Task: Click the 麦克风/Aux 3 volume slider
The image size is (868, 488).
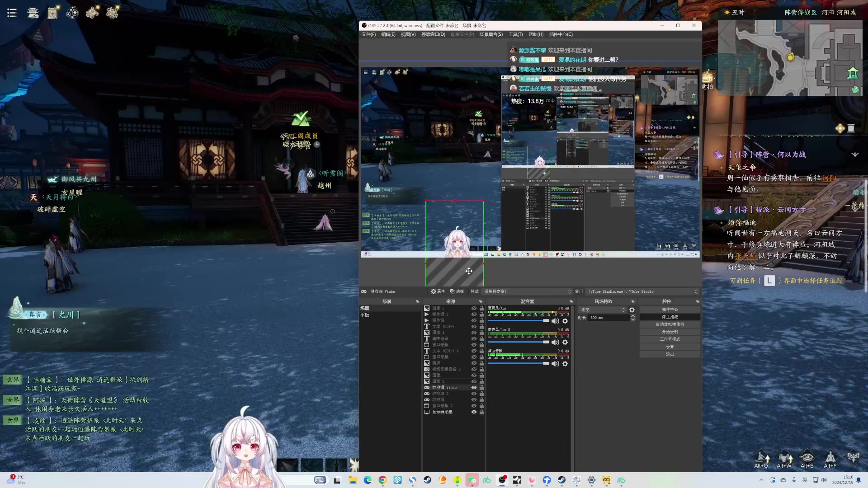Action: [x=518, y=342]
